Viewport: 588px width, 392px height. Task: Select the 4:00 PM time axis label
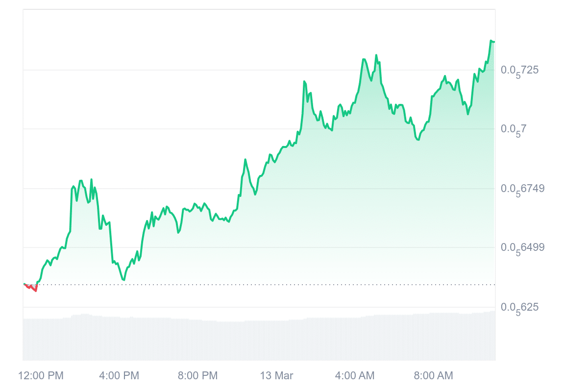119,376
